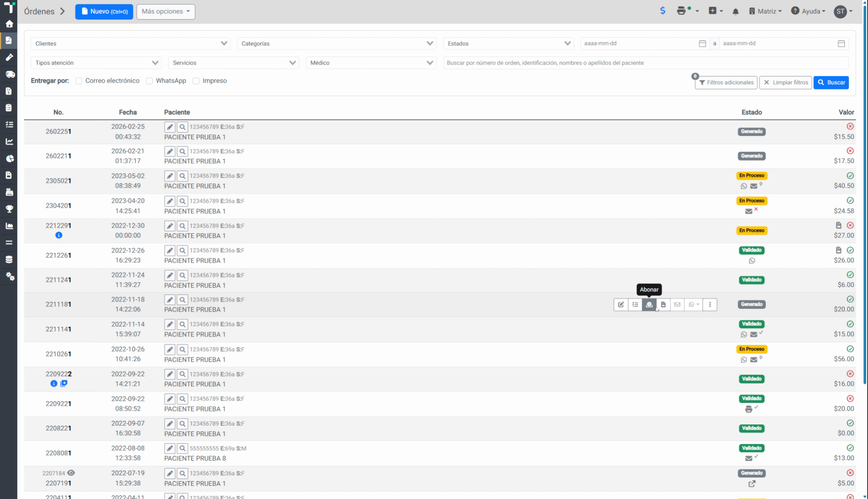
Task: Click the blue dollar sign icon in the top bar
Action: tap(663, 11)
